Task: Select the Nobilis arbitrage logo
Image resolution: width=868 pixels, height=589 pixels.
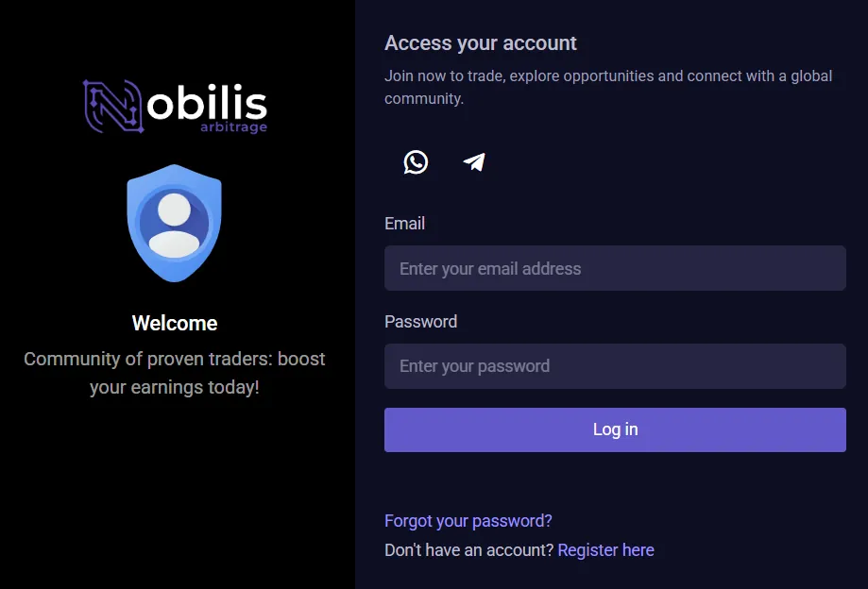Action: click(x=175, y=106)
